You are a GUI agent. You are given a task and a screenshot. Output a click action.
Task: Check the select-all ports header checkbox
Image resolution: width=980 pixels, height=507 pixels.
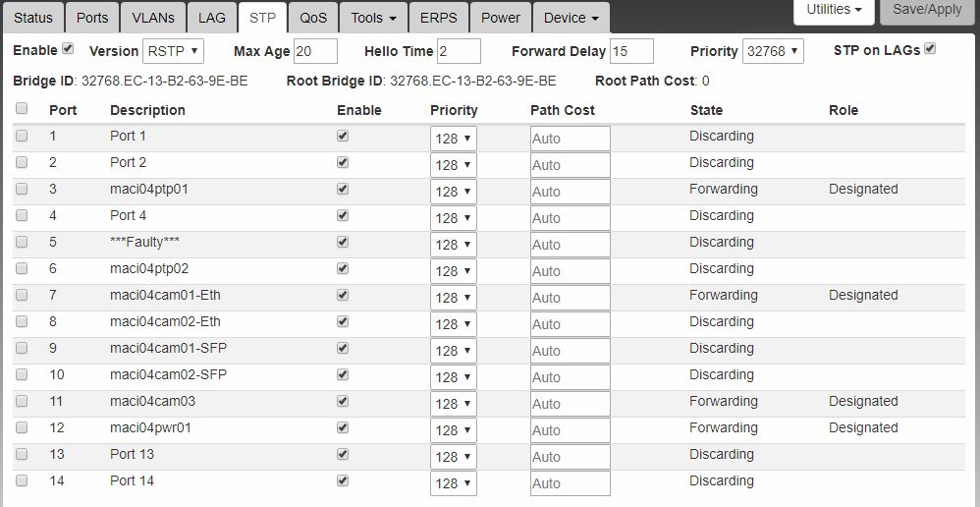(22, 109)
